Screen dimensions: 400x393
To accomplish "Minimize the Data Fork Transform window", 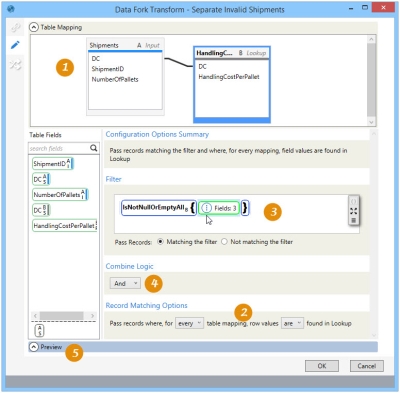I will click(x=351, y=8).
